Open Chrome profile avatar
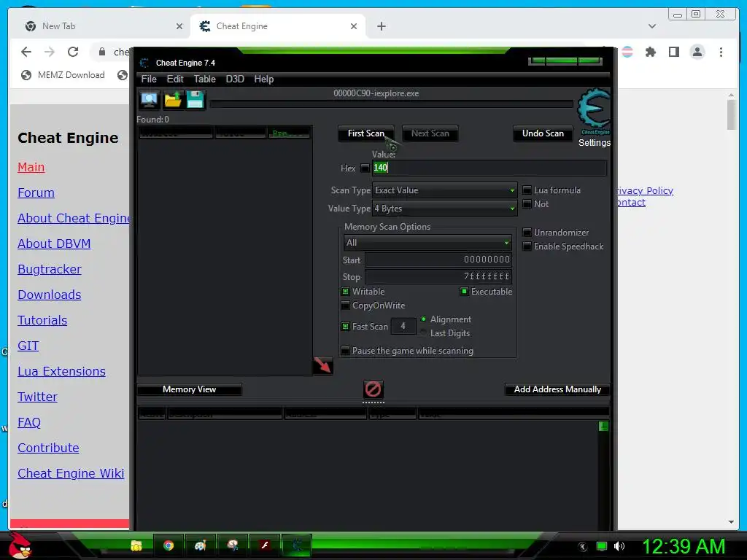Viewport: 747px width, 560px height. [x=697, y=52]
